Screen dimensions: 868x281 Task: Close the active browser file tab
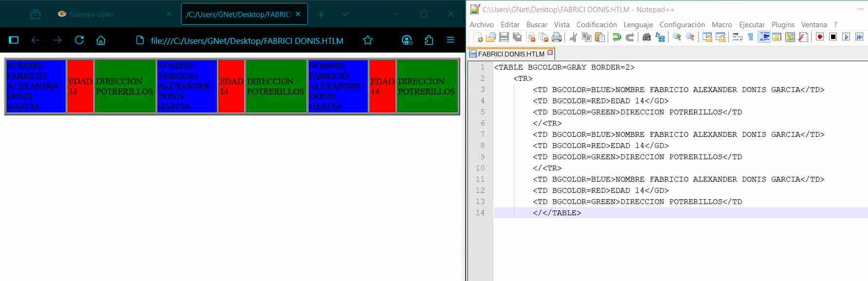(298, 14)
